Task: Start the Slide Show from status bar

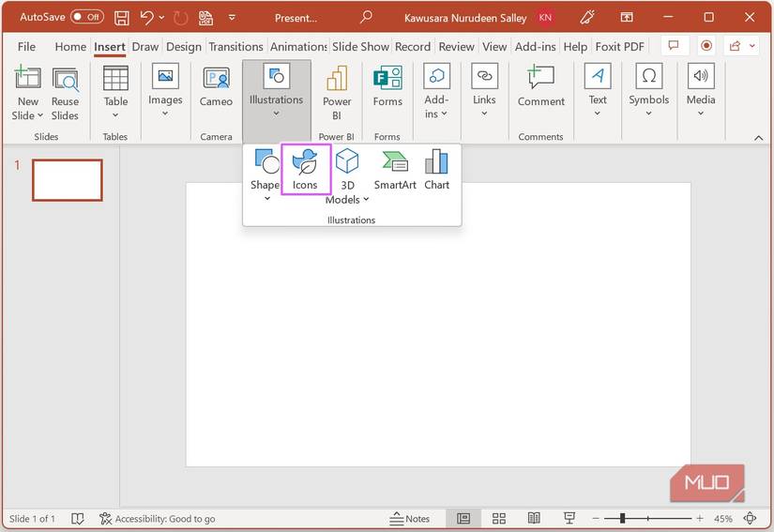Action: (569, 518)
